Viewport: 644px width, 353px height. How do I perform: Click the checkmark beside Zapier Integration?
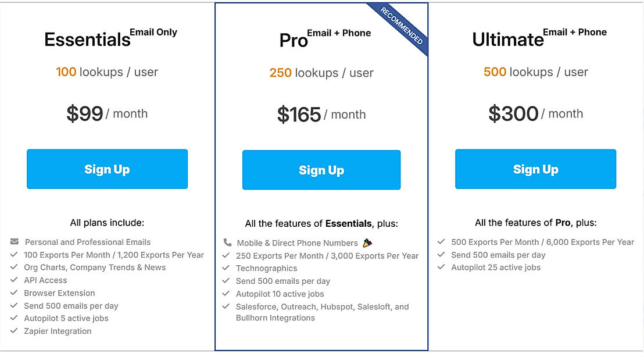(x=15, y=331)
